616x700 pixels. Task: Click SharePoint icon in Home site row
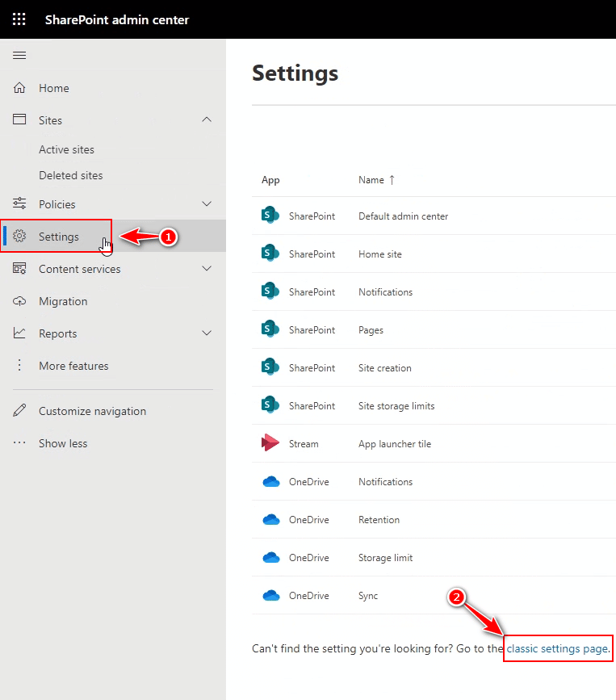[x=270, y=254]
